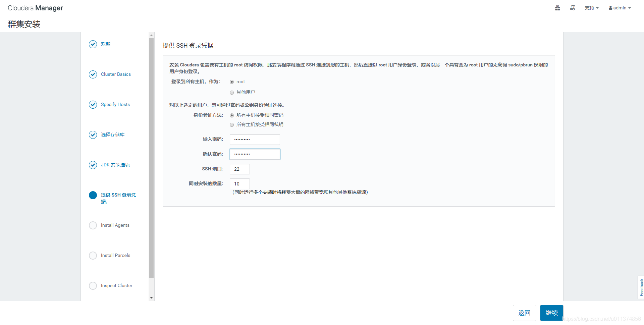
Task: Click the filled circle for current SSH step
Action: [93, 195]
